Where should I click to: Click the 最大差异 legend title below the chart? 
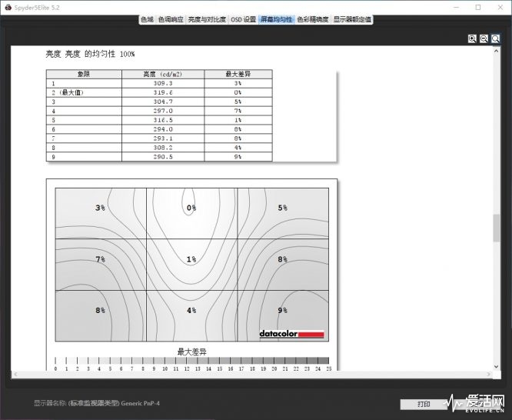[x=192, y=352]
